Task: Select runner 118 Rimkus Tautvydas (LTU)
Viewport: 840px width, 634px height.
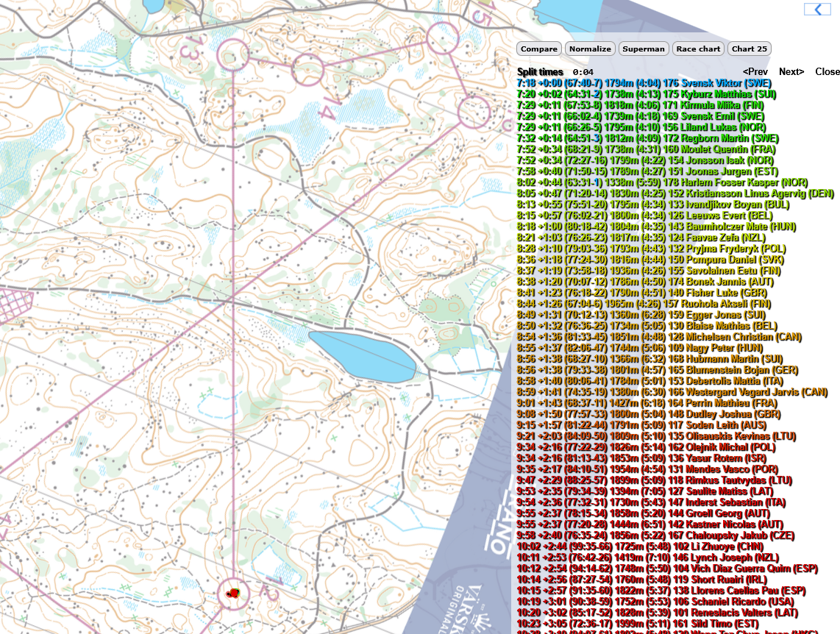Action: [x=654, y=480]
